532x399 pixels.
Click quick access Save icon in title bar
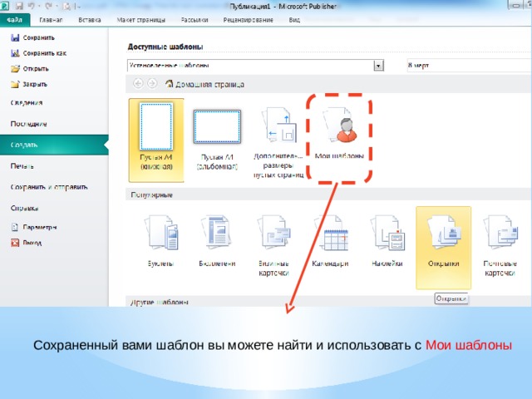(x=19, y=6)
